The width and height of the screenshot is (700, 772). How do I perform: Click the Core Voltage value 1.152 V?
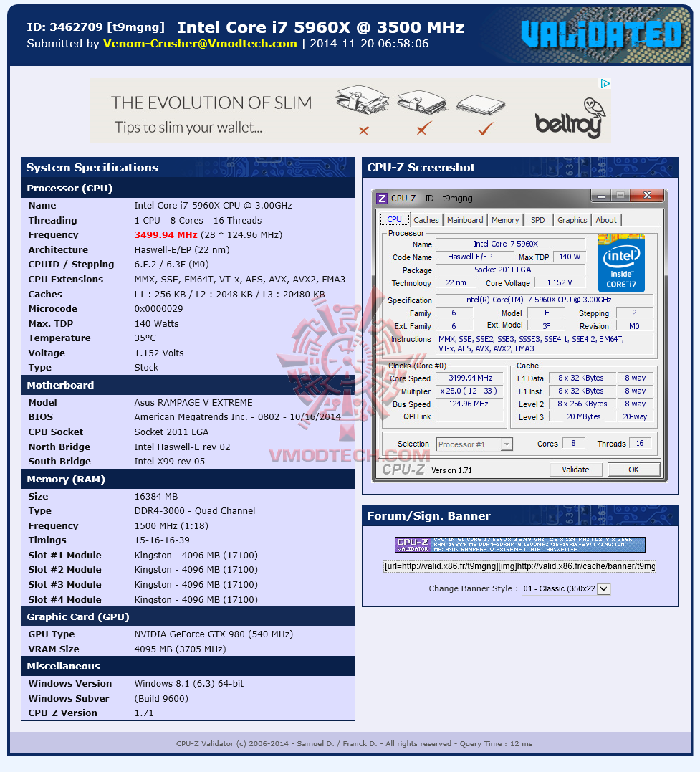(x=560, y=282)
